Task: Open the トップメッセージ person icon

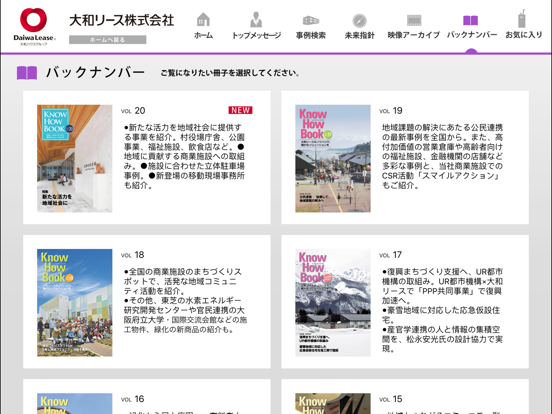Action: pos(256,20)
